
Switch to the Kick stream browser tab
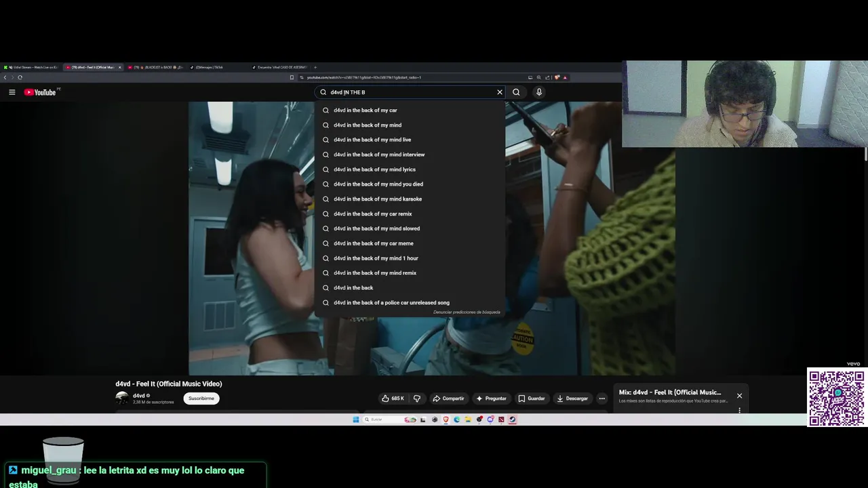[31, 67]
